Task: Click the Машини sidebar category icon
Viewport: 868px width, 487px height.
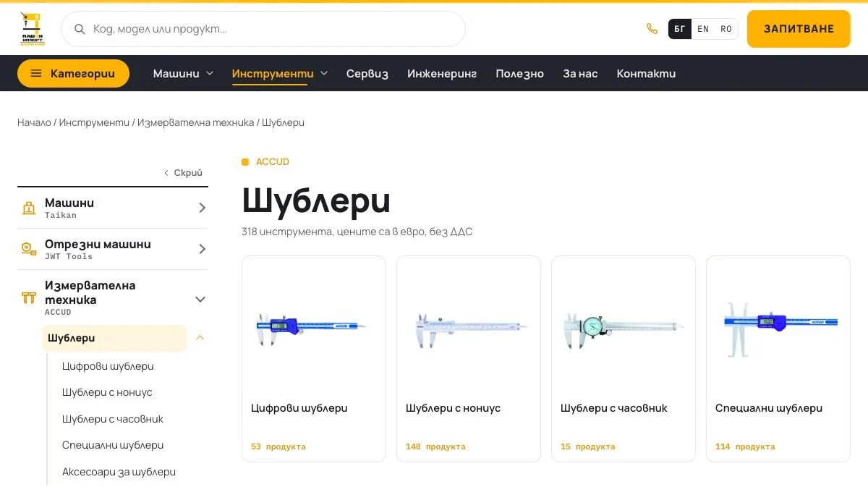Action: click(28, 208)
